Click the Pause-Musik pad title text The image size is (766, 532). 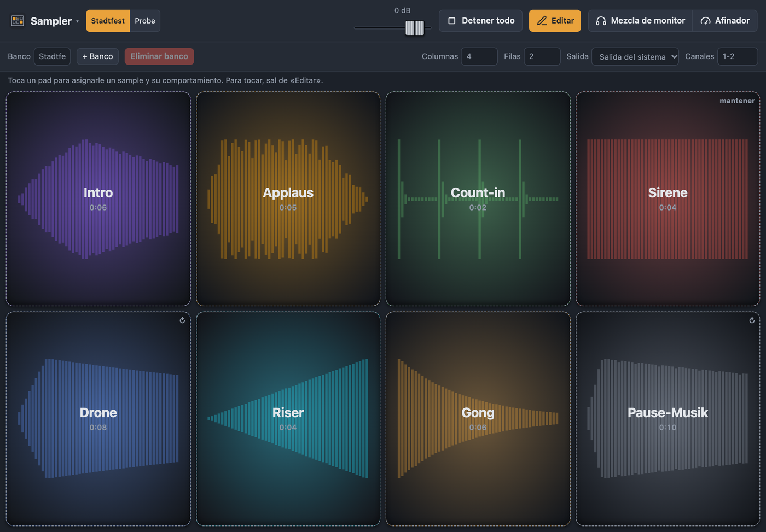668,412
